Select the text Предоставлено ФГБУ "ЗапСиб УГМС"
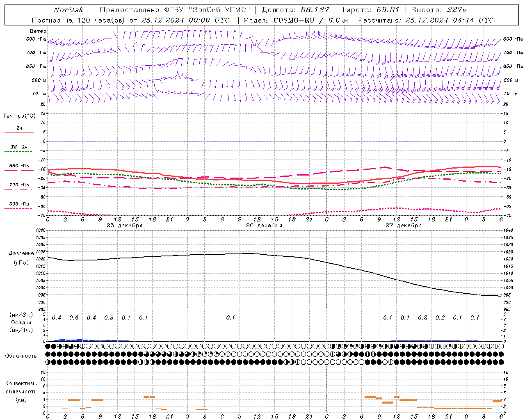This screenshot has width=525, height=420. [x=175, y=10]
